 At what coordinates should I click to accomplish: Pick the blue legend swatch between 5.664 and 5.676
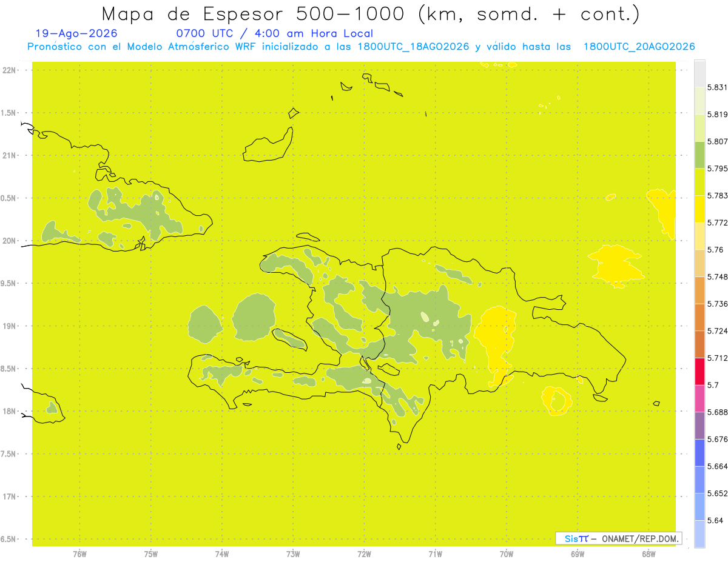click(x=699, y=453)
